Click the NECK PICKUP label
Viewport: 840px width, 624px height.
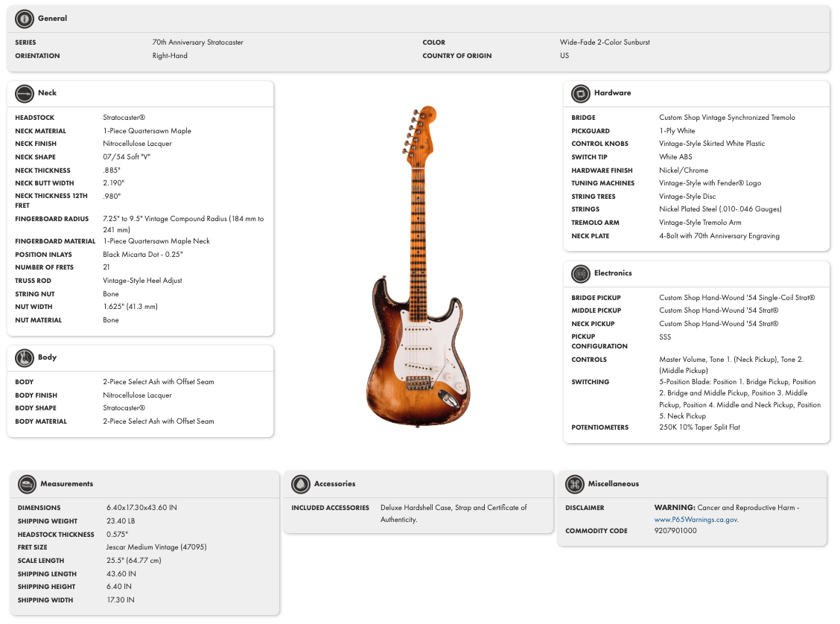point(593,324)
